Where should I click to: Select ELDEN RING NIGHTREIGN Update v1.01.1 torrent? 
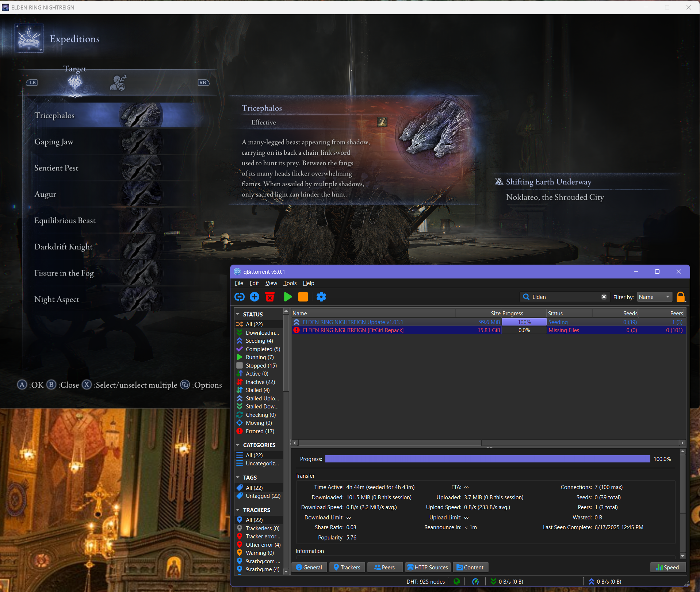pyautogui.click(x=489, y=322)
